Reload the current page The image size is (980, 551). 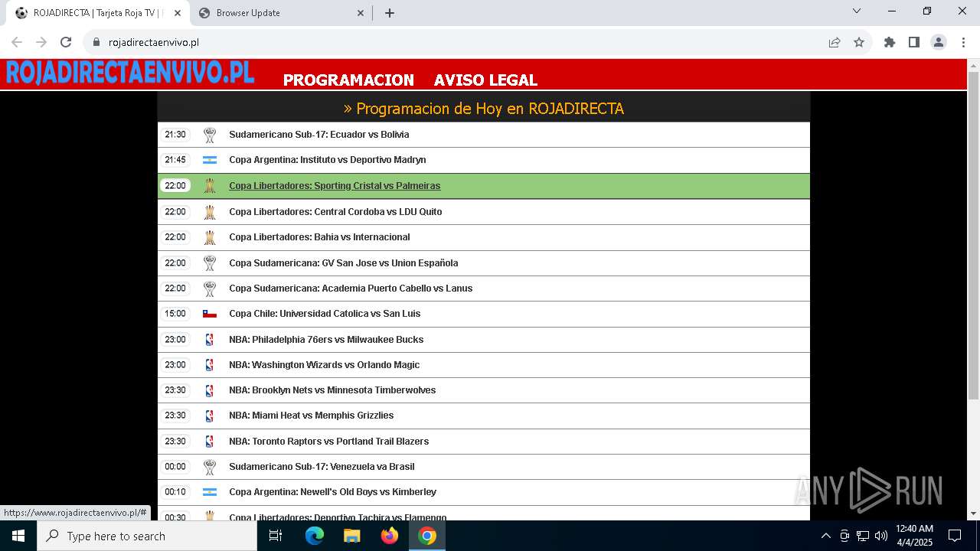click(66, 43)
